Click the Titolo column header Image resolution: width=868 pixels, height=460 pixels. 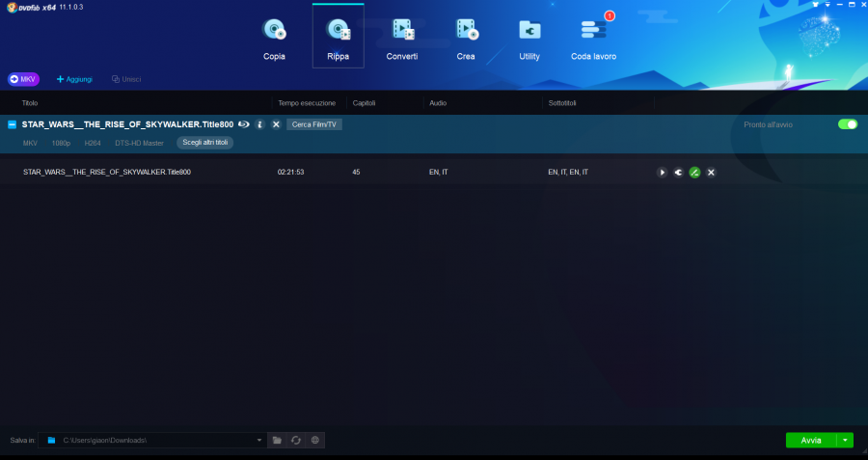pos(30,103)
